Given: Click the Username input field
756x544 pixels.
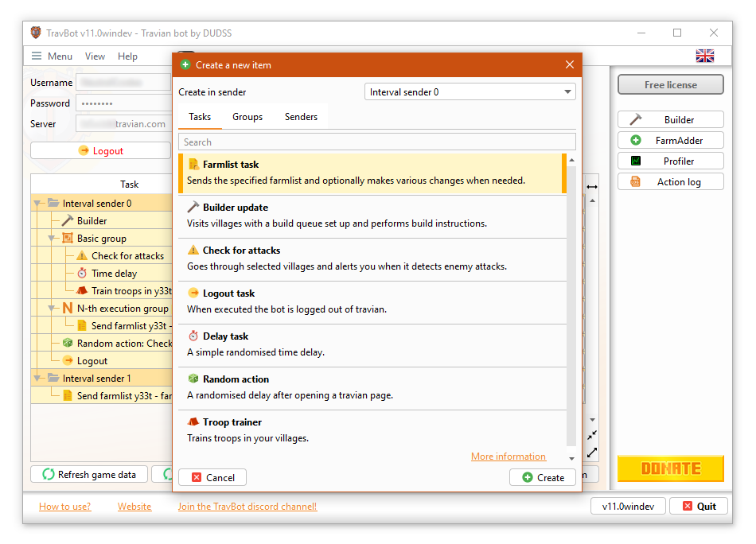Looking at the screenshot, I should pyautogui.click(x=123, y=83).
